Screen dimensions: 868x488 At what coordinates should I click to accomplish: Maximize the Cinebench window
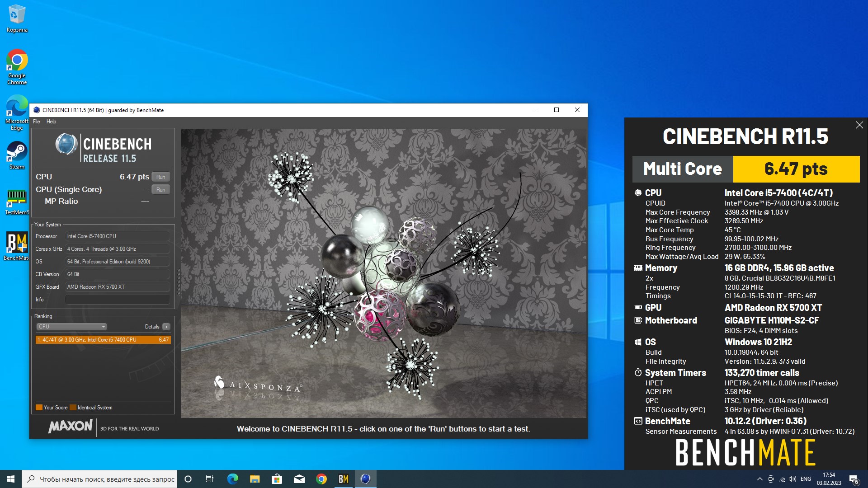[557, 110]
